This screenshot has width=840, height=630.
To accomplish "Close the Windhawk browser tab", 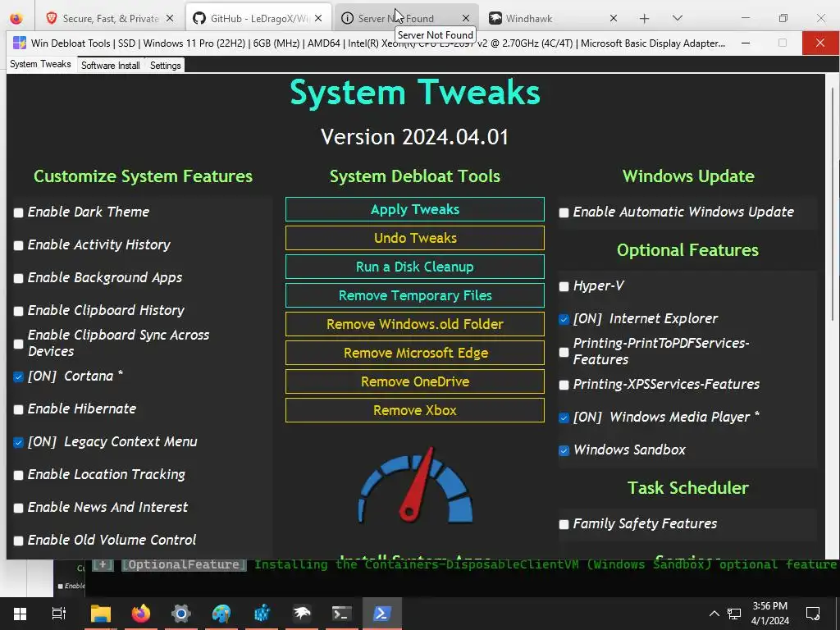I will (x=614, y=18).
